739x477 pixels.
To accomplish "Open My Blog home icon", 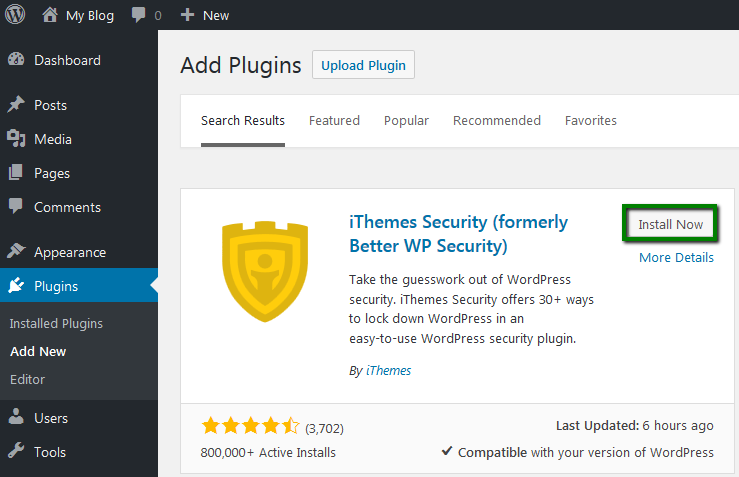I will (51, 15).
